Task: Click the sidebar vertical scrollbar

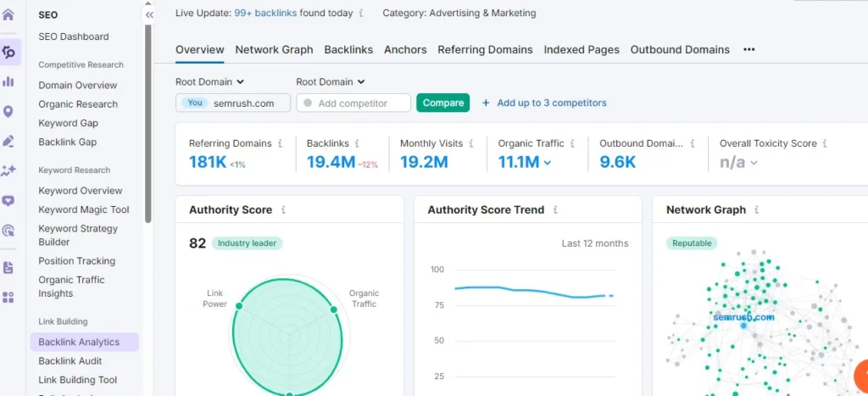Action: [x=147, y=124]
